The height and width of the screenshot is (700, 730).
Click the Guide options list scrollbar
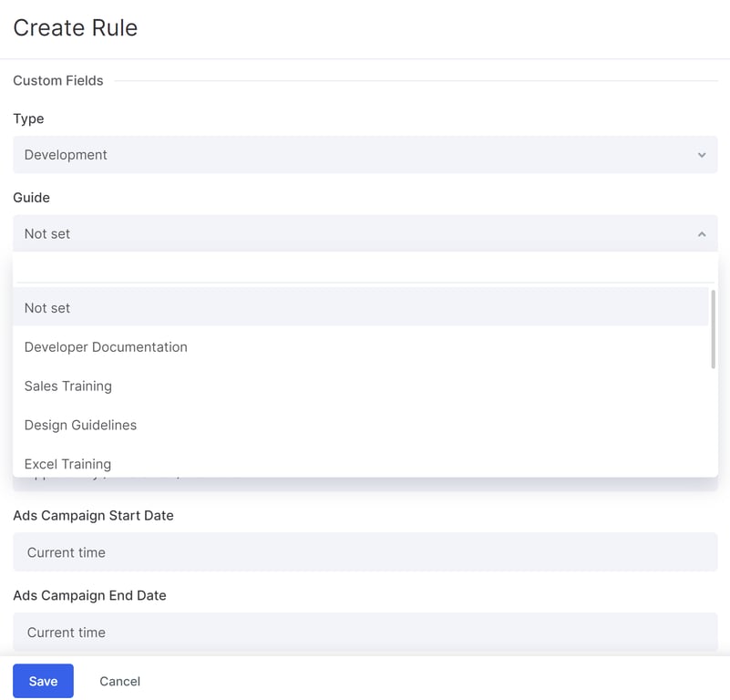pyautogui.click(x=713, y=330)
